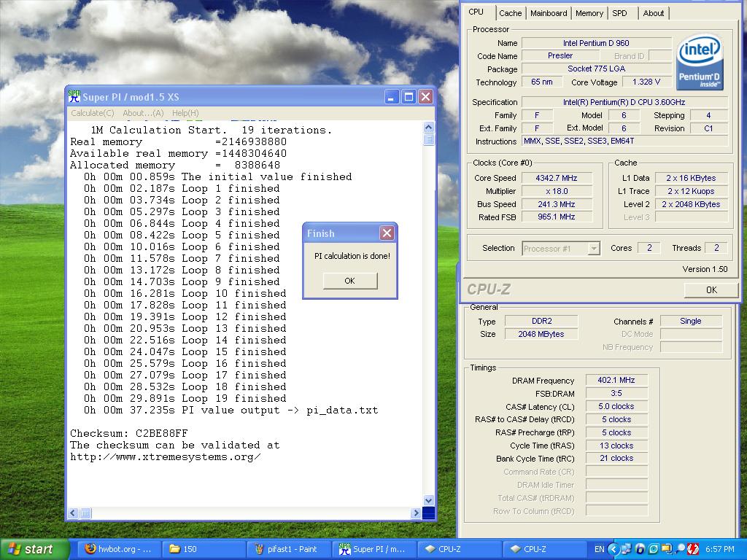Click the memory Size value 2048 MBytes
The image size is (747, 560).
541,334
